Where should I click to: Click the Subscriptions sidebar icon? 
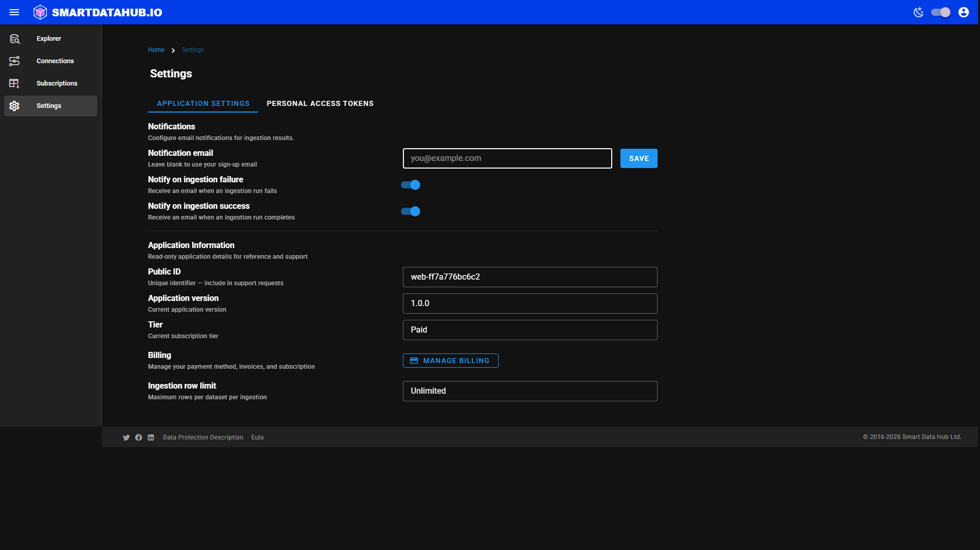(14, 84)
